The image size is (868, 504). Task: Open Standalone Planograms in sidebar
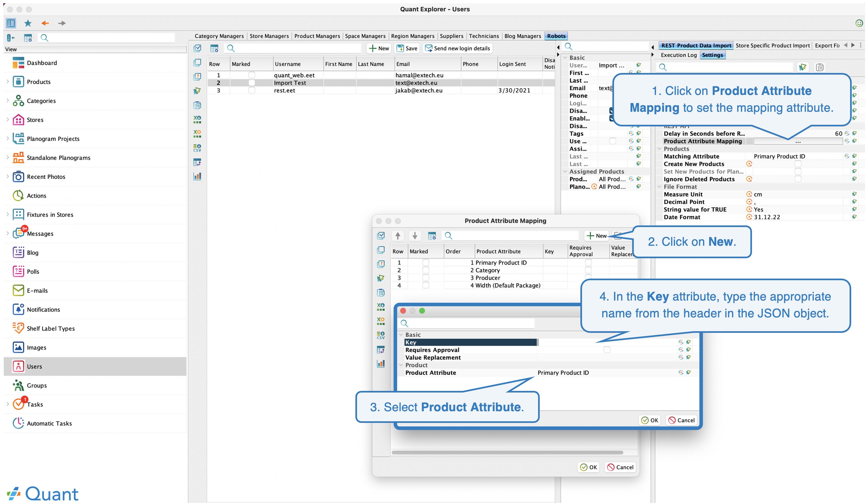tap(58, 158)
